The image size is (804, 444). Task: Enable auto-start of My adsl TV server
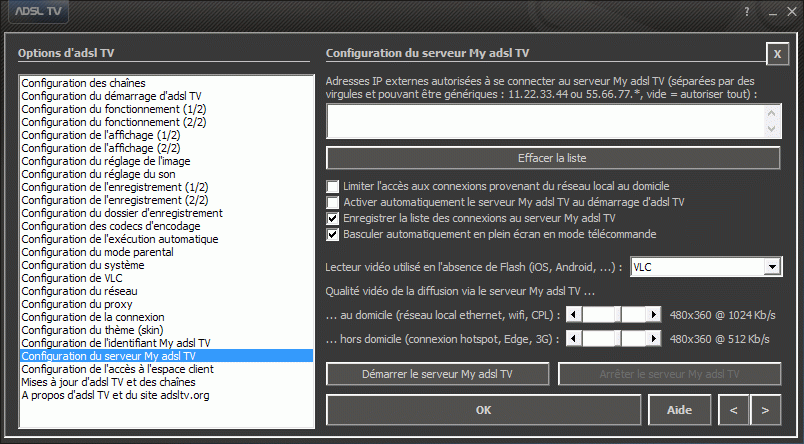(333, 202)
